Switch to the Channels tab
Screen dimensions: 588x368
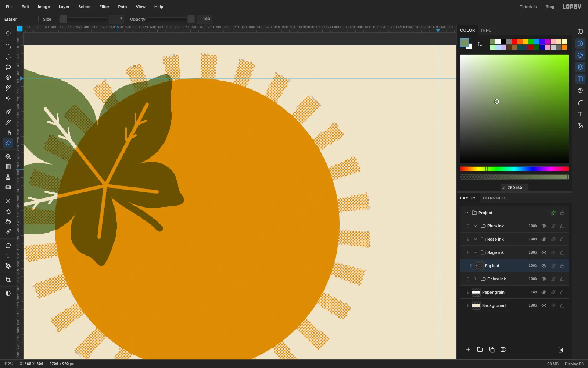click(x=495, y=198)
